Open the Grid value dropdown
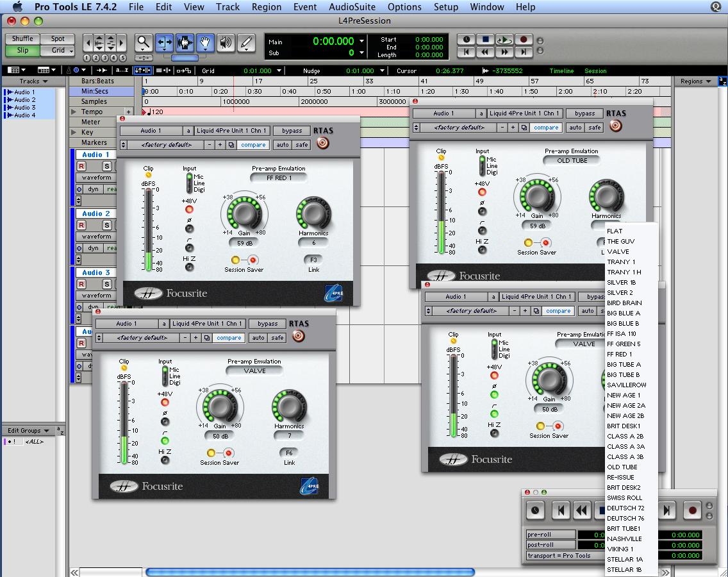 pyautogui.click(x=279, y=71)
